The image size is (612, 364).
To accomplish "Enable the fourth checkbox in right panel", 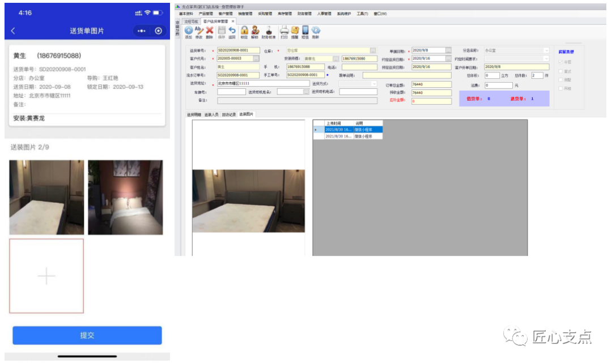I will [561, 88].
